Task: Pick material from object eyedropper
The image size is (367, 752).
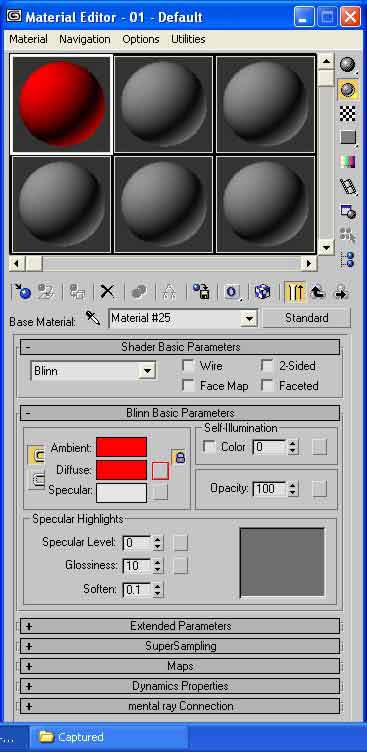Action: [93, 317]
